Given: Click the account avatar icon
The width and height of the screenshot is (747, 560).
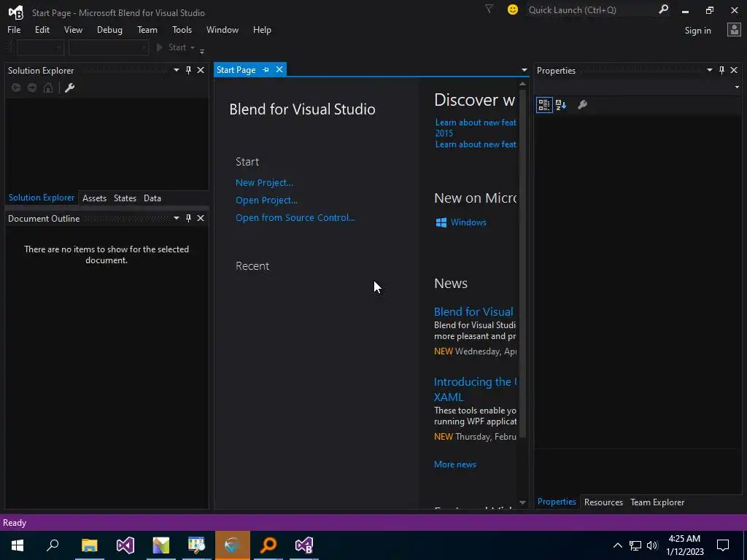Looking at the screenshot, I should coord(734,30).
